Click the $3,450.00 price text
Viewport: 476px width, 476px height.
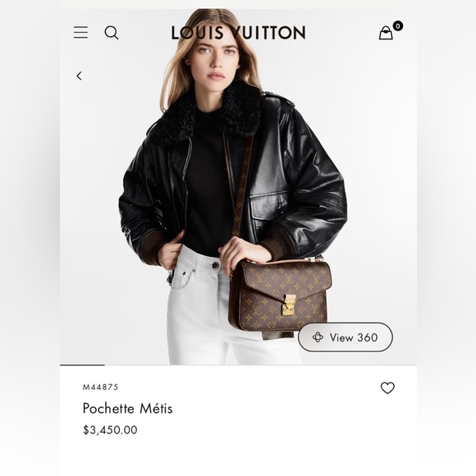coord(110,430)
